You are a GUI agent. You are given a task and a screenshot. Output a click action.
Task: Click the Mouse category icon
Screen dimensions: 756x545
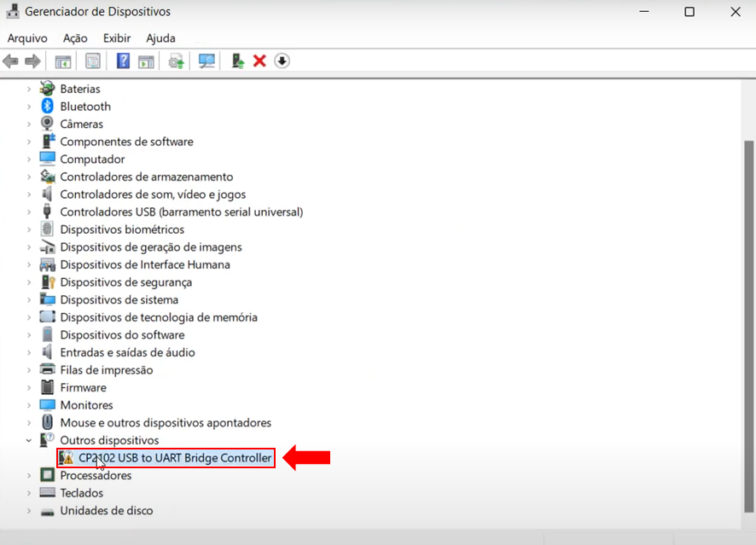pyautogui.click(x=47, y=422)
